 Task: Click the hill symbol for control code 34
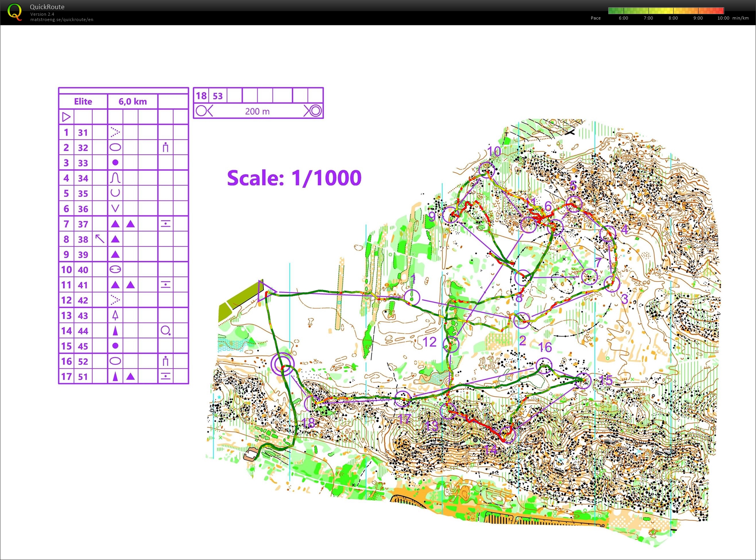pos(115,178)
